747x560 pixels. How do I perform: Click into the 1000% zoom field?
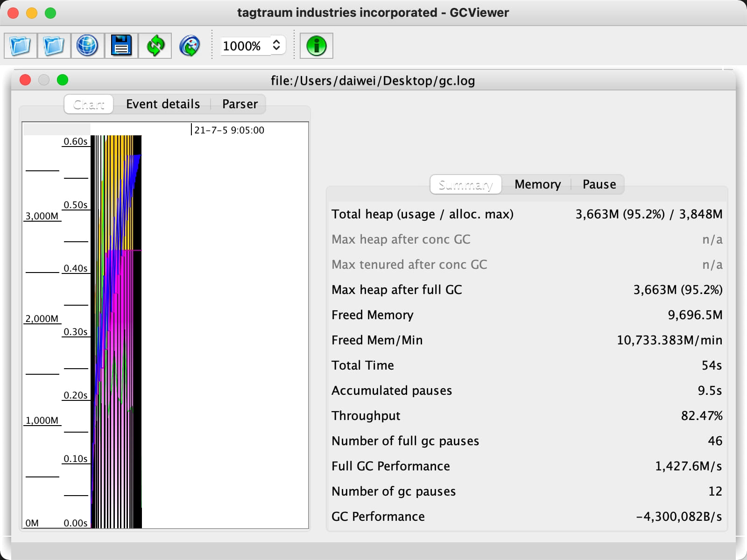246,46
